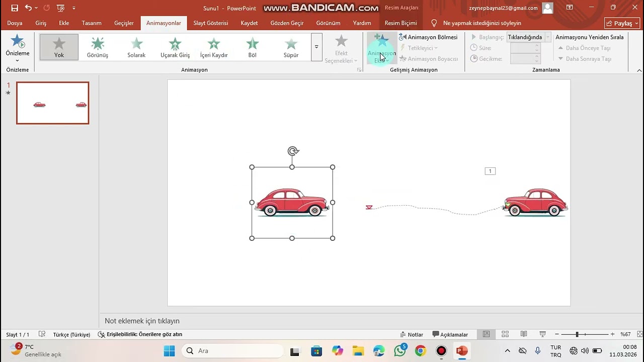
Task: Open the Yardım tab
Action: click(x=362, y=23)
